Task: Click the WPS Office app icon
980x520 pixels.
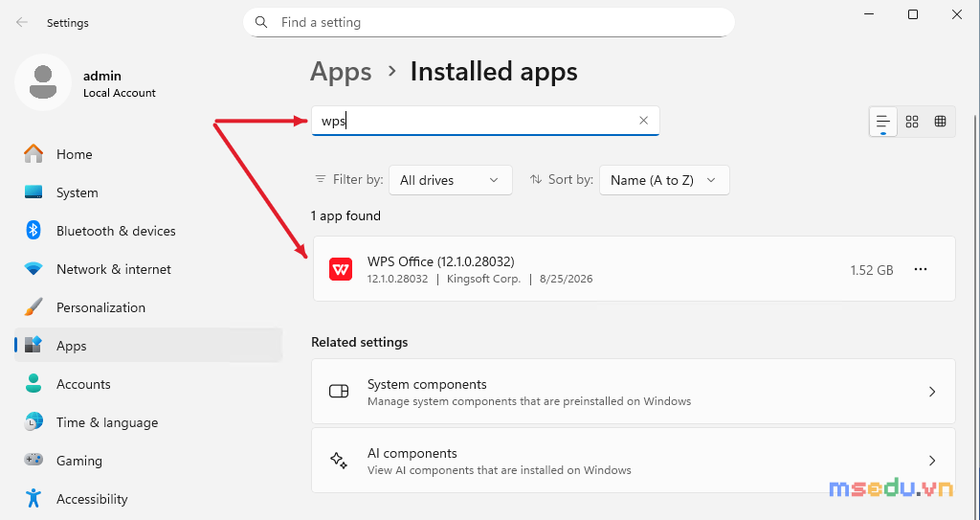Action: (x=341, y=270)
